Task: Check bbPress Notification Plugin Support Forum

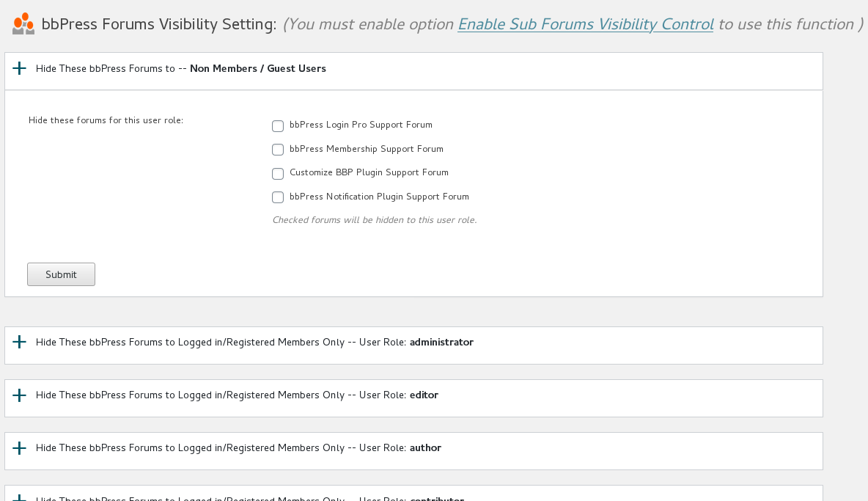Action: tap(278, 197)
